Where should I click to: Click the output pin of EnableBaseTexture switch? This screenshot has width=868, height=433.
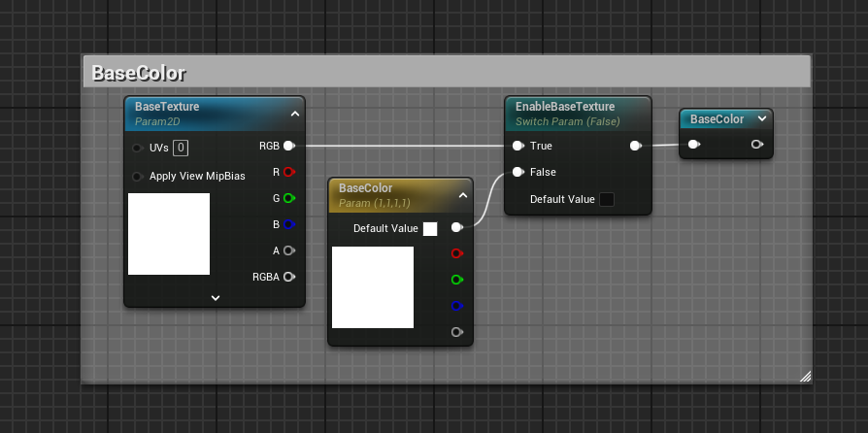click(636, 146)
